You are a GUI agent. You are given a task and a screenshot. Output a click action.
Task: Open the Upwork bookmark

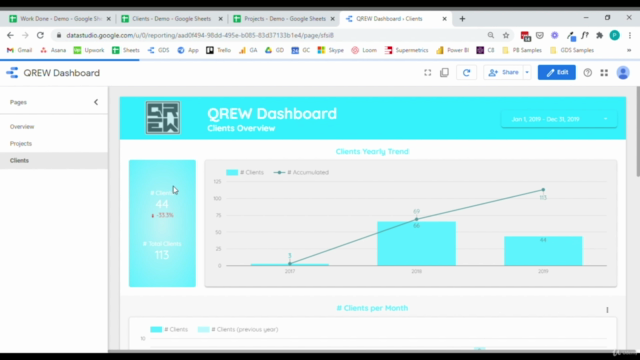point(89,50)
